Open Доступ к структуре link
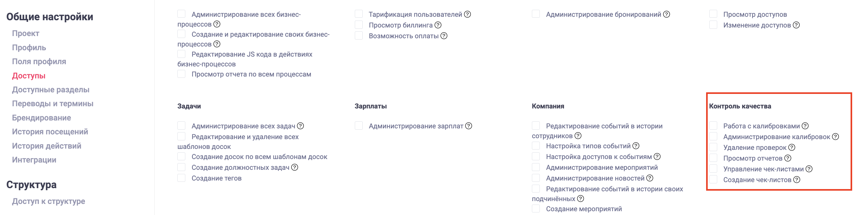Screen dimensions: 868x215 click(x=49, y=201)
